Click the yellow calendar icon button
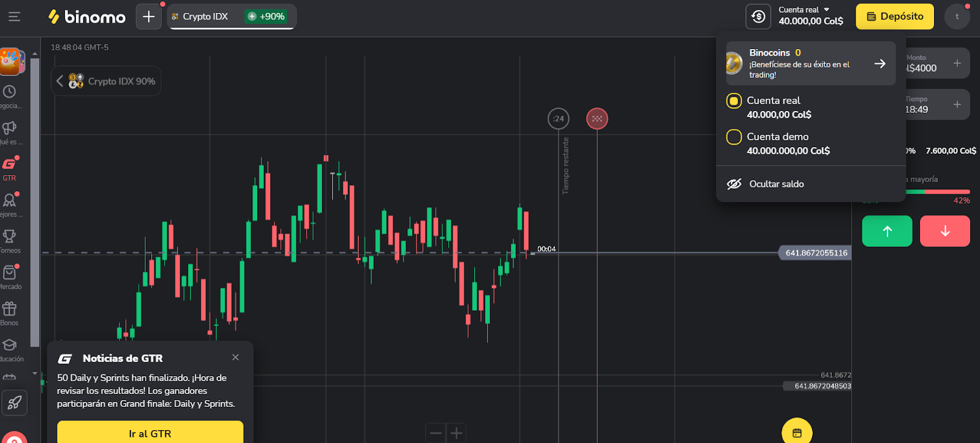This screenshot has height=443, width=980. pos(797,433)
